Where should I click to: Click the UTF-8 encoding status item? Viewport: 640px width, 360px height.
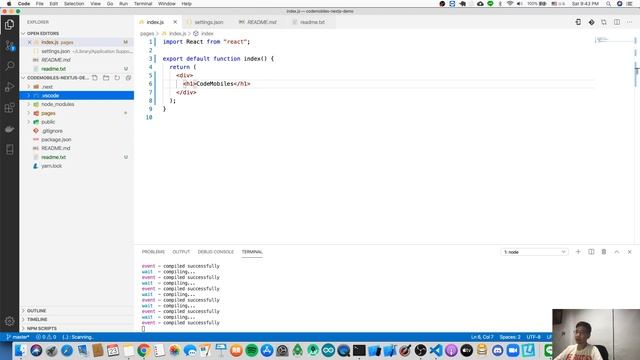[x=533, y=337]
